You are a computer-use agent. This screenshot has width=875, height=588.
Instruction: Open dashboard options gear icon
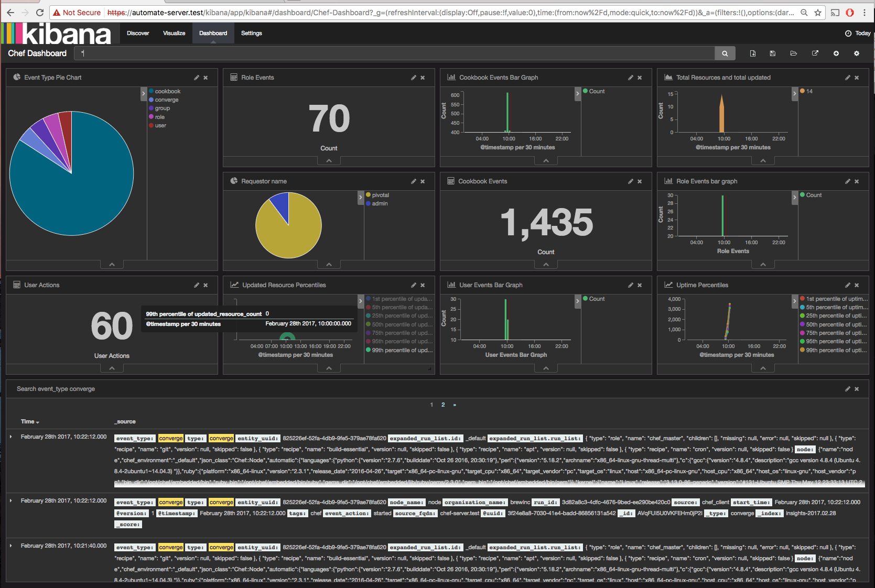(857, 53)
